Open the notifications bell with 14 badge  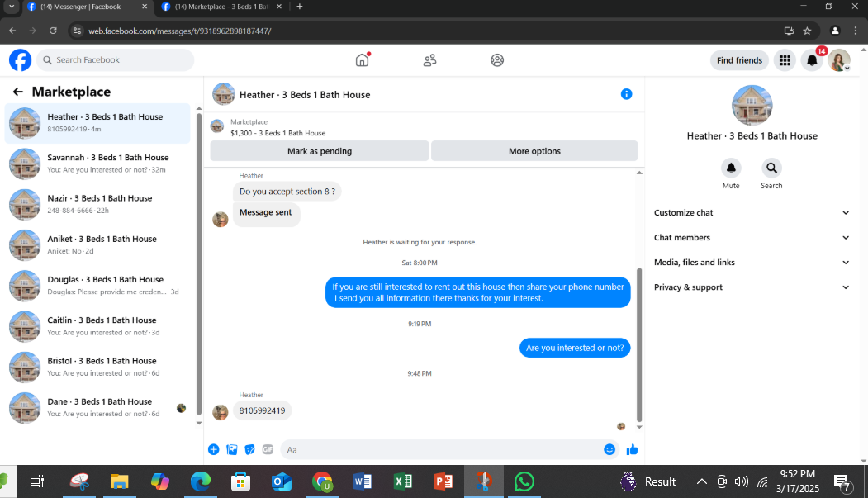[x=812, y=60]
